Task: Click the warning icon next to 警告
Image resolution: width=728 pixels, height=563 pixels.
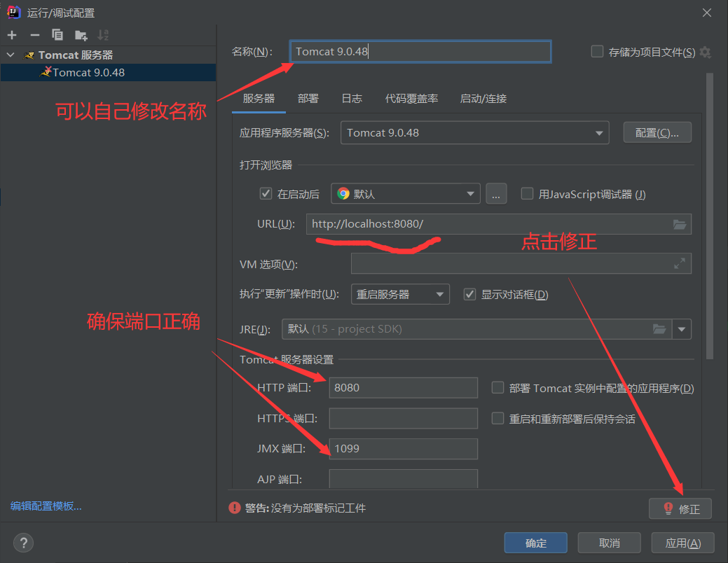Action: pos(235,508)
